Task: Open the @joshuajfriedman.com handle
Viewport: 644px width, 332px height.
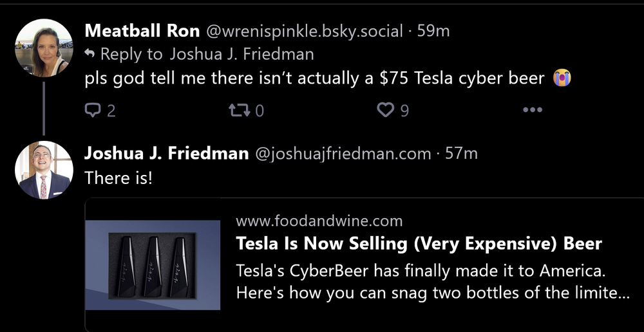Action: (343, 153)
